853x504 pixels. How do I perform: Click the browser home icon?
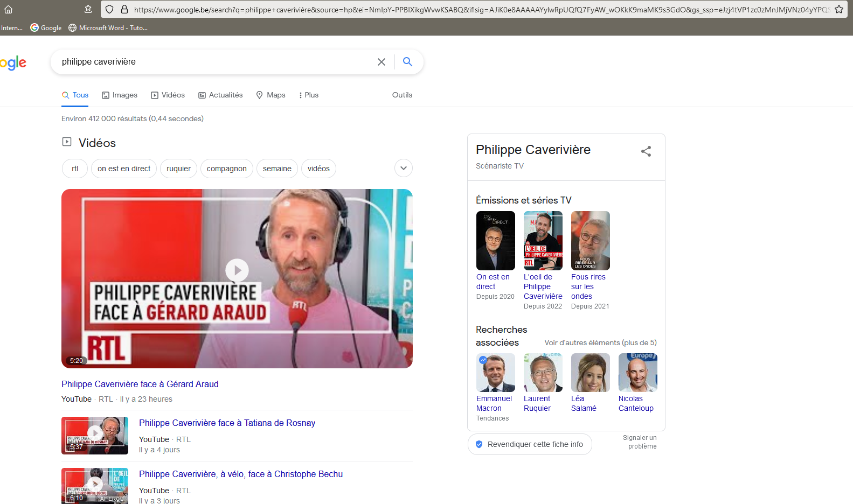[8, 9]
